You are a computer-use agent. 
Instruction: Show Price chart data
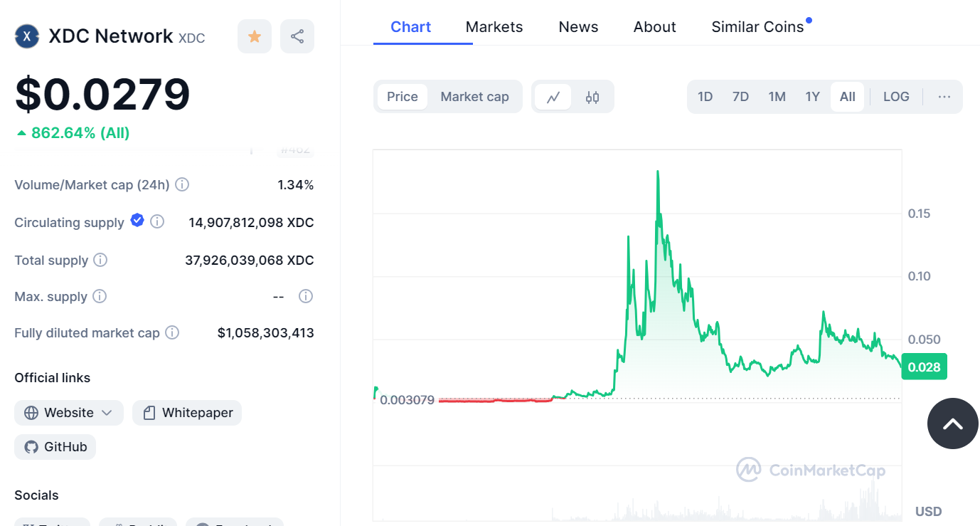coord(403,97)
